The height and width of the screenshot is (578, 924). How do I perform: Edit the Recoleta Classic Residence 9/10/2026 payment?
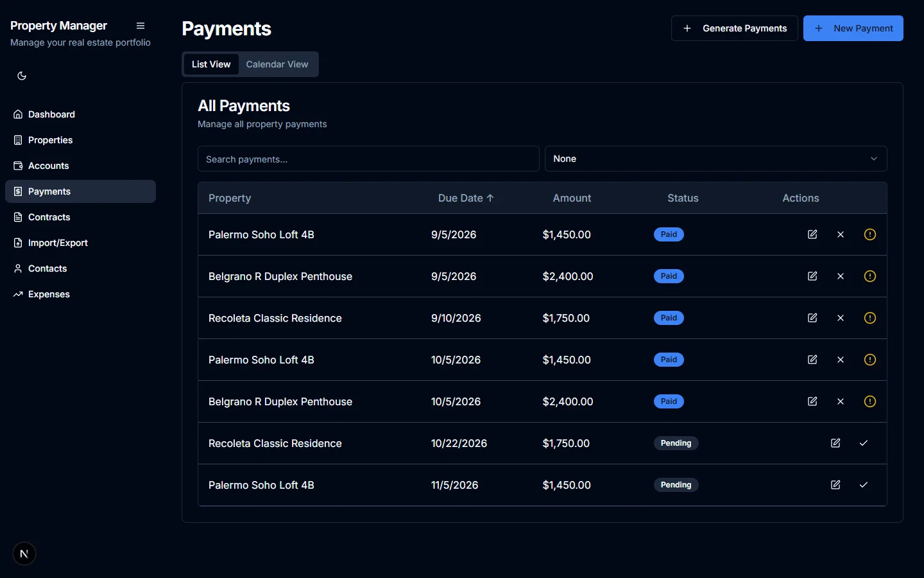(812, 318)
